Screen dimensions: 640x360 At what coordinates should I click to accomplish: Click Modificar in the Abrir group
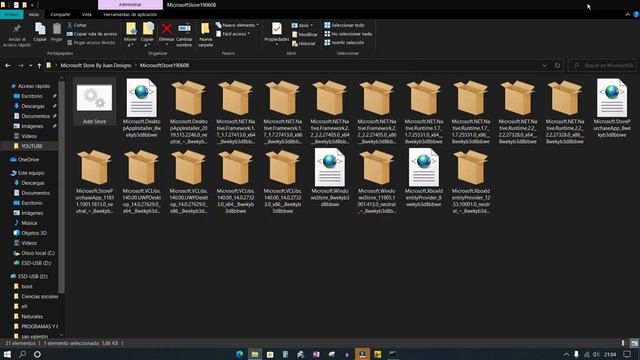coord(304,34)
